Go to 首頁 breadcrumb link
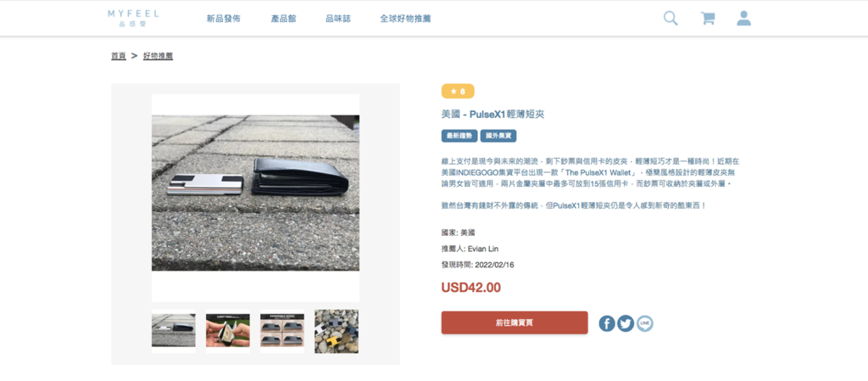This screenshot has width=868, height=381. point(119,56)
